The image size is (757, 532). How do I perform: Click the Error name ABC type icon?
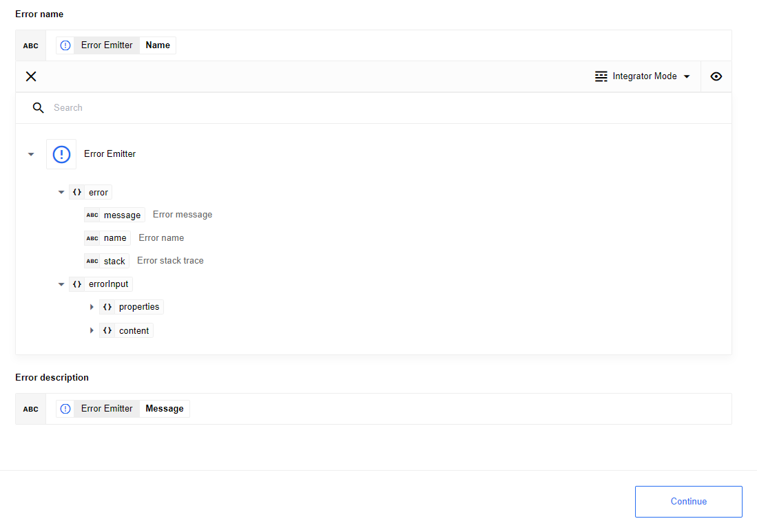(30, 45)
